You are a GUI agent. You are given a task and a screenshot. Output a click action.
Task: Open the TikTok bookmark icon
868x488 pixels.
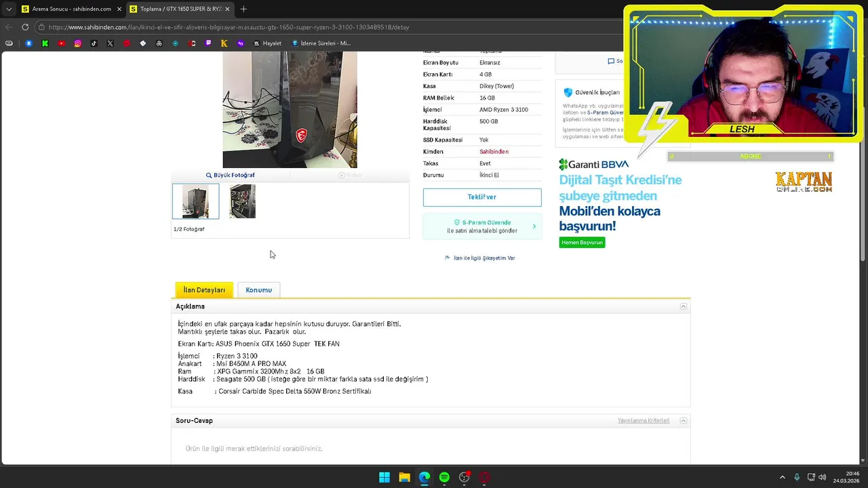pos(94,43)
